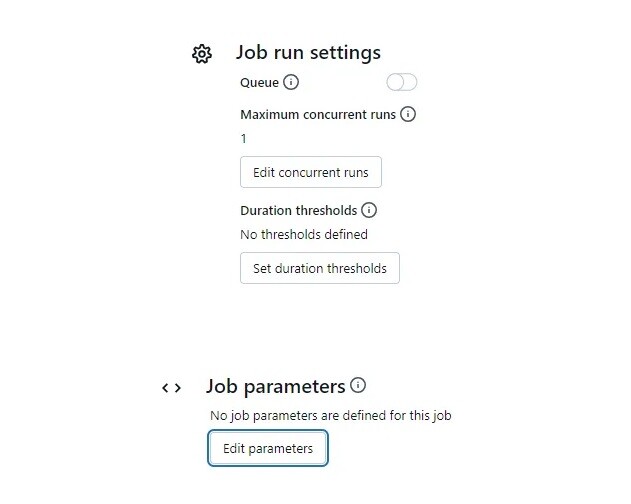Click the Duration thresholds info icon

[369, 211]
